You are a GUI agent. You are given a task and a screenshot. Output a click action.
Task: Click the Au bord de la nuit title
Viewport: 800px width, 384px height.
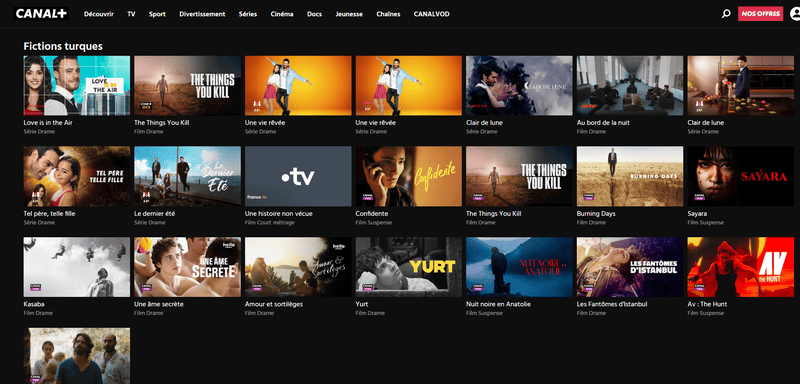pyautogui.click(x=603, y=123)
